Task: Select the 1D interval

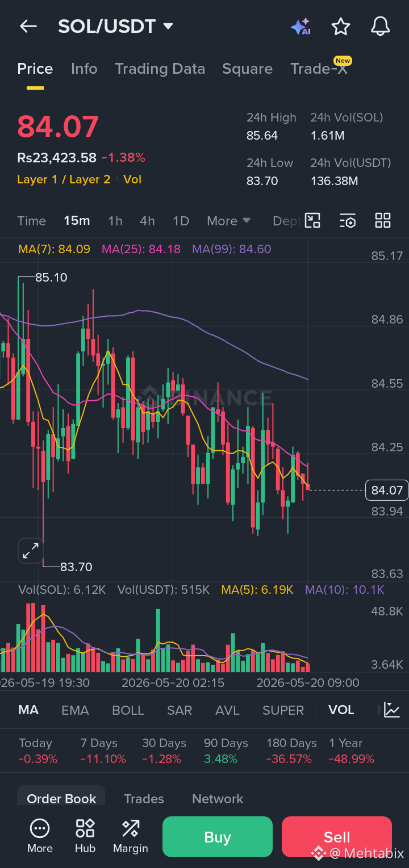Action: coord(181,221)
